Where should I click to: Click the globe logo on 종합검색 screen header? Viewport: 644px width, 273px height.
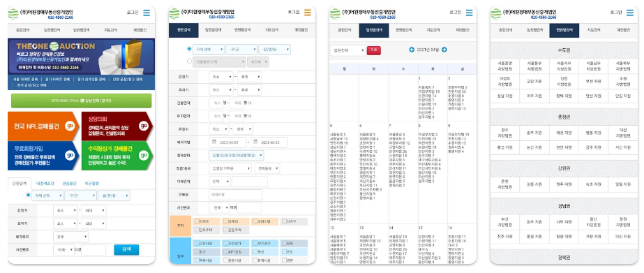coord(174,13)
